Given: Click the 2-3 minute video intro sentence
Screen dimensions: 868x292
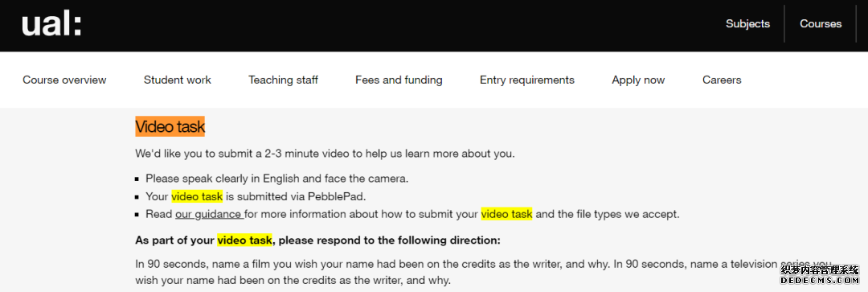Looking at the screenshot, I should pyautogui.click(x=325, y=154).
